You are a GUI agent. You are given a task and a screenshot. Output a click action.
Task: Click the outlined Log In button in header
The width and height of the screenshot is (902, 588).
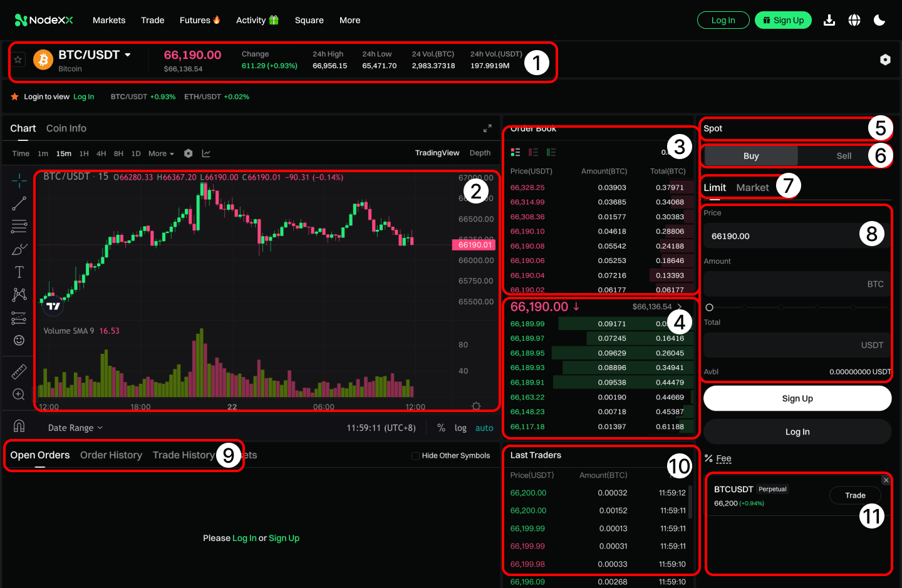723,20
